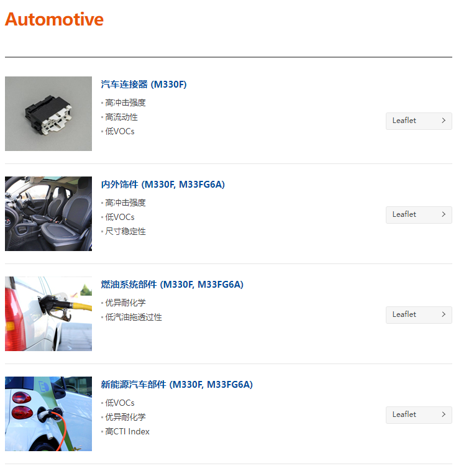Click the 尺寸稳定性 bullet text
Viewport: 474px width, 476px height.
(125, 231)
